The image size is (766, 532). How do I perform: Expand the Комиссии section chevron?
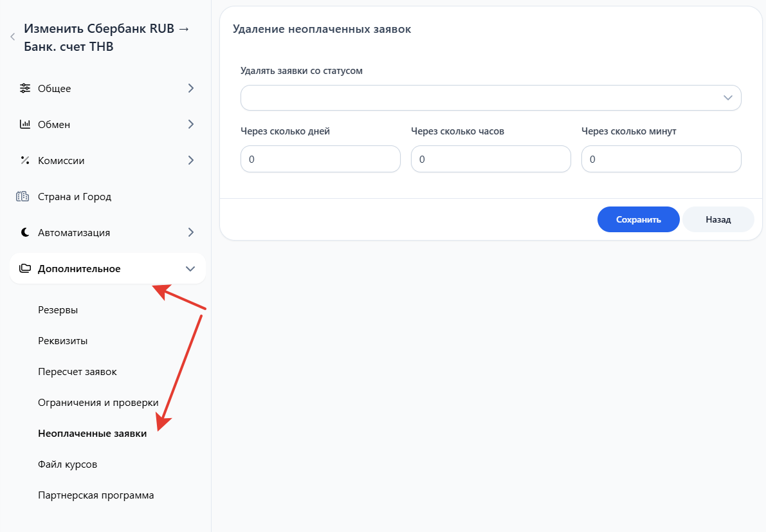click(190, 160)
